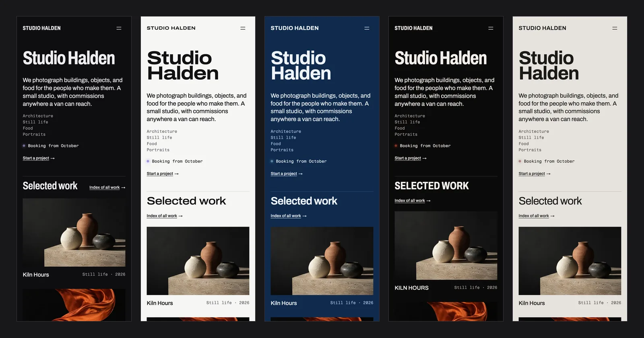Click 'Kiln Hours' title in the beige mockup
Viewport: 644px width, 338px height.
coord(532,303)
